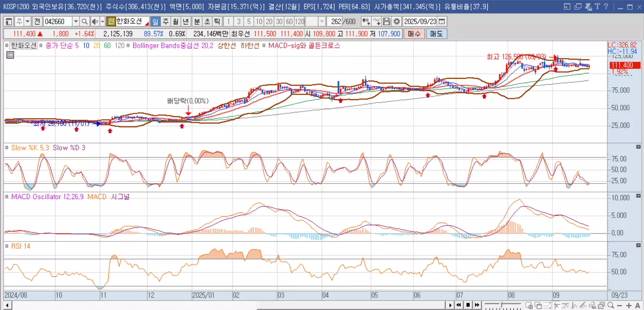The width and height of the screenshot is (644, 310).
Task: Click the eraser tool icon
Action: click(592, 305)
